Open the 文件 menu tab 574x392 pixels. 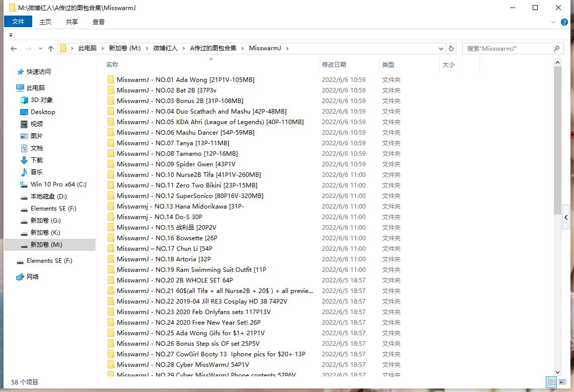tap(18, 22)
